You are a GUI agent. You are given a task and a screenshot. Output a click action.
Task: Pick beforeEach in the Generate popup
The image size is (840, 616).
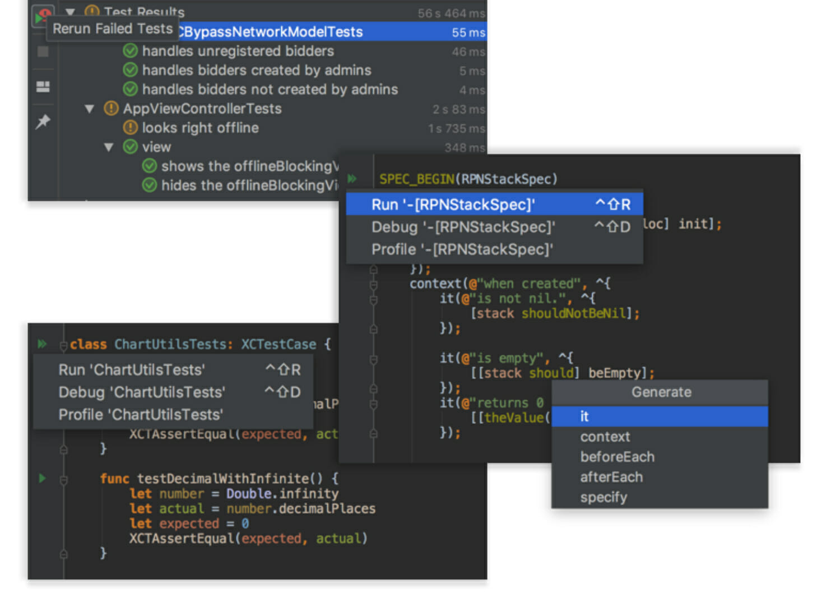617,457
